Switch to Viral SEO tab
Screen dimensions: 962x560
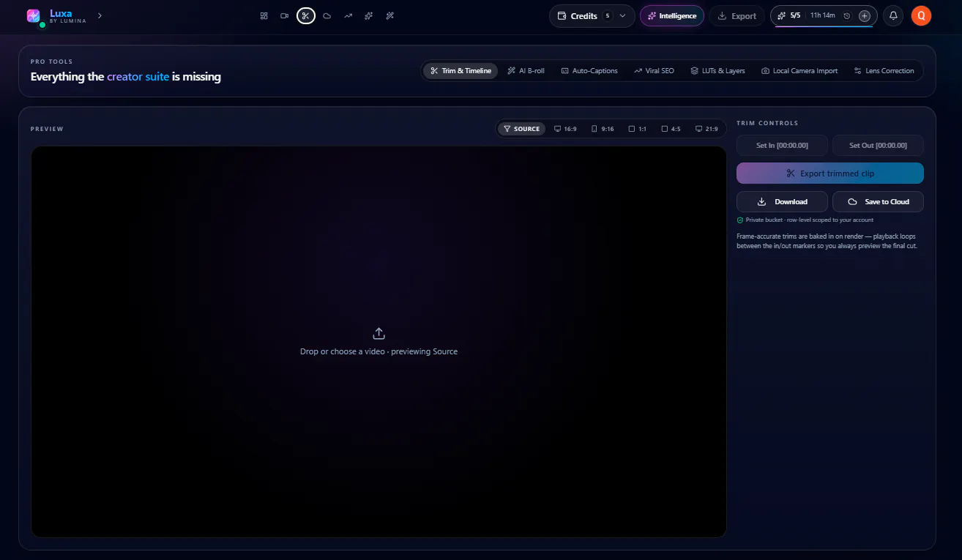(654, 71)
